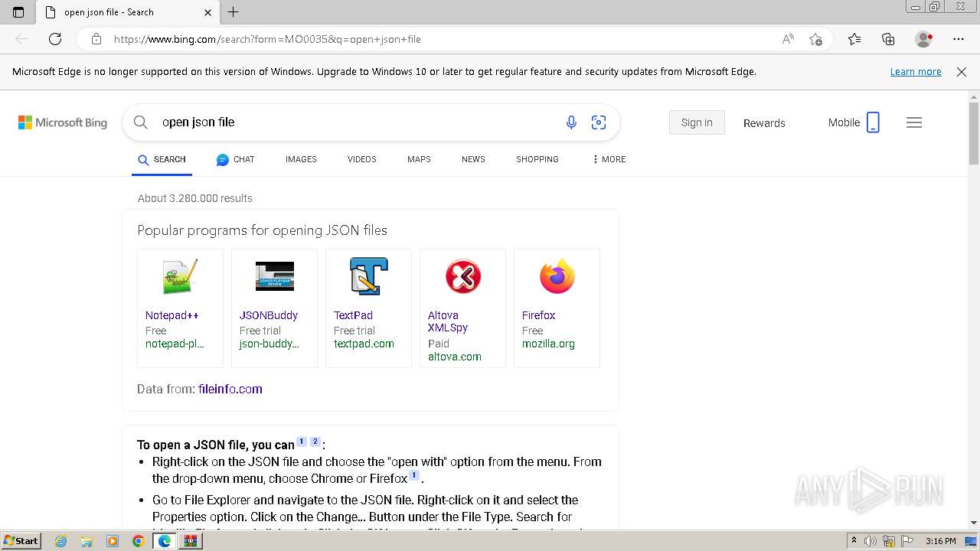Switch to the IMAGES tab
Viewport: 980px width, 551px height.
coord(301,159)
